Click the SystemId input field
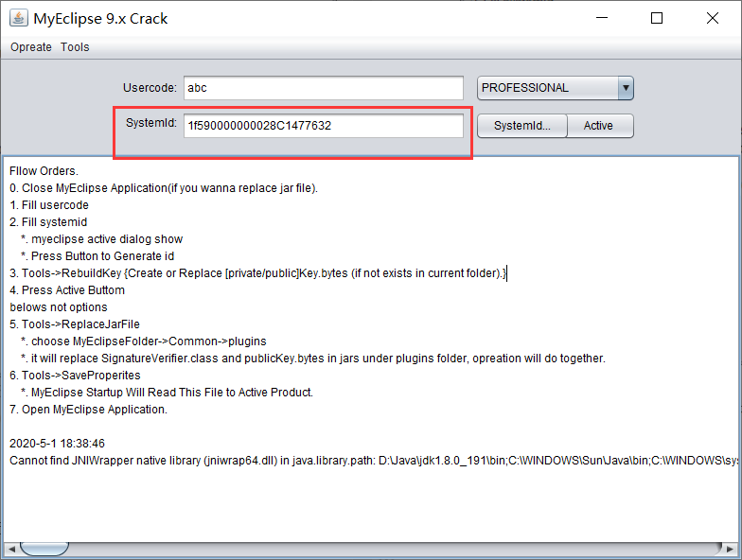This screenshot has height=560, width=742. (x=324, y=126)
